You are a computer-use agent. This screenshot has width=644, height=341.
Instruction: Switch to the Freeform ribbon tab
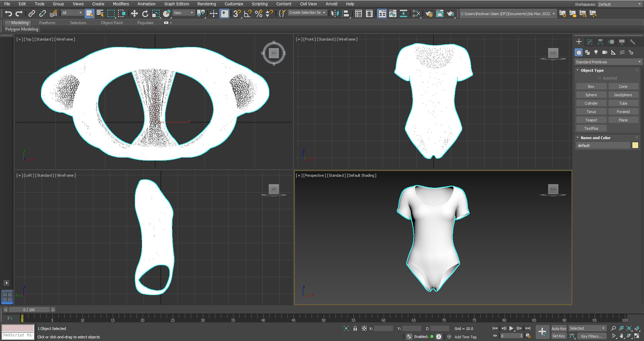[x=47, y=23]
